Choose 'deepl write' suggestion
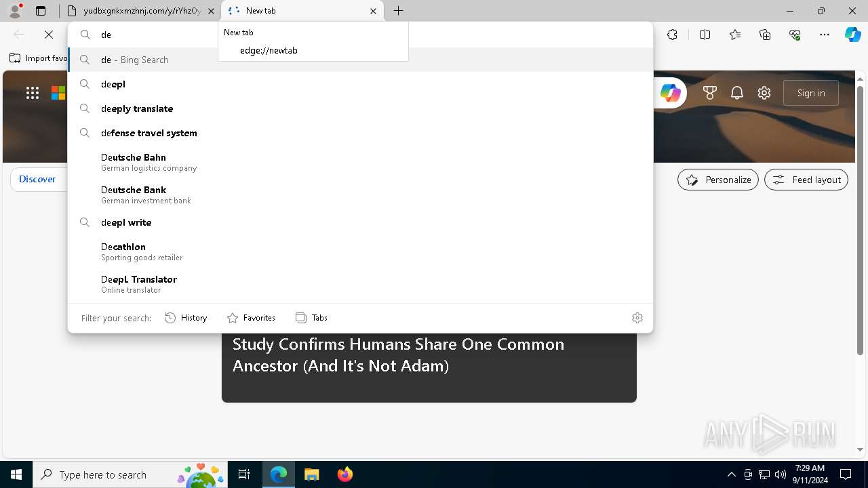 coord(360,222)
